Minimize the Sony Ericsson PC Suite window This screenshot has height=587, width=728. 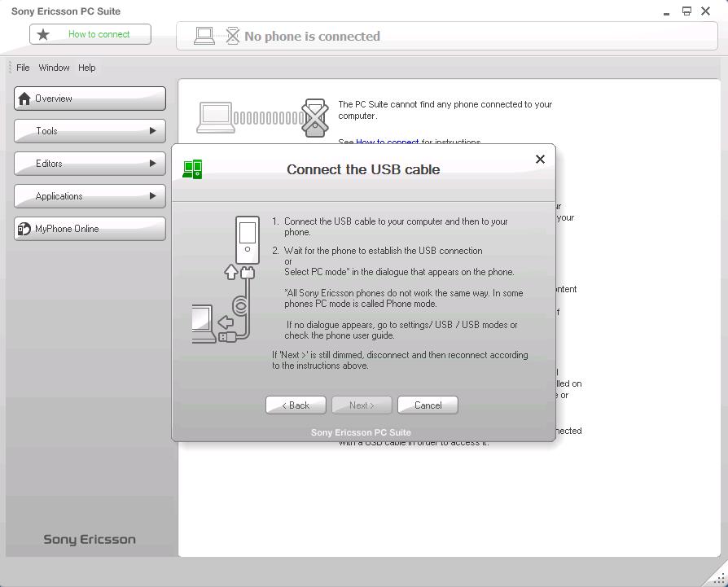[667, 14]
